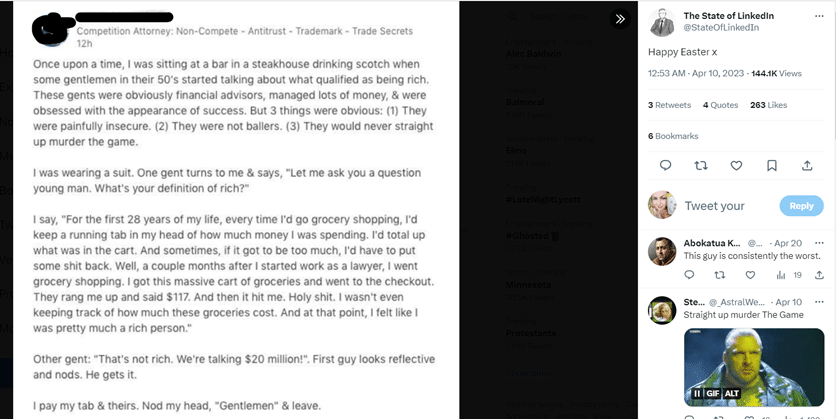Reply to Abokatua's comment
Viewport: 836px width, 419px height.
tap(688, 274)
